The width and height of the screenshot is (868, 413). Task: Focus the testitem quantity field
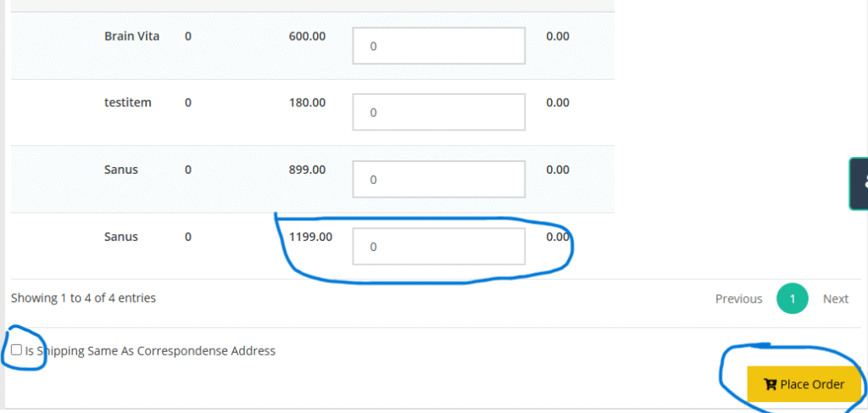tap(439, 112)
